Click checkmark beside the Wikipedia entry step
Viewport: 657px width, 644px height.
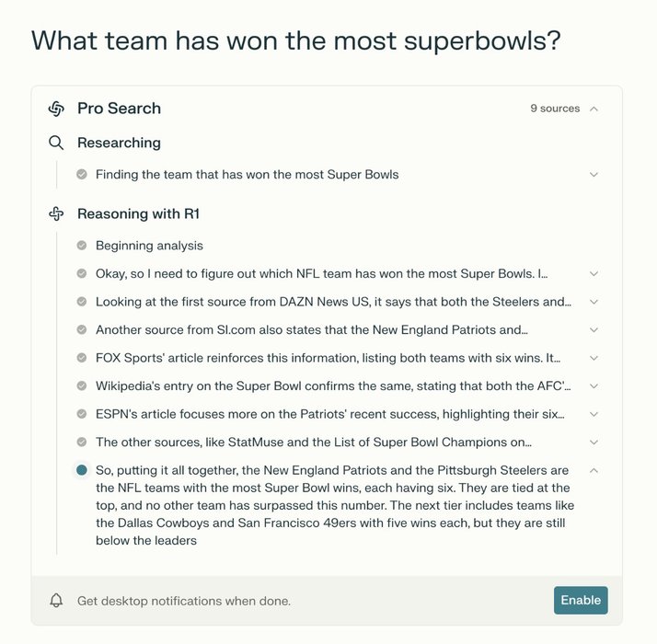coord(82,386)
